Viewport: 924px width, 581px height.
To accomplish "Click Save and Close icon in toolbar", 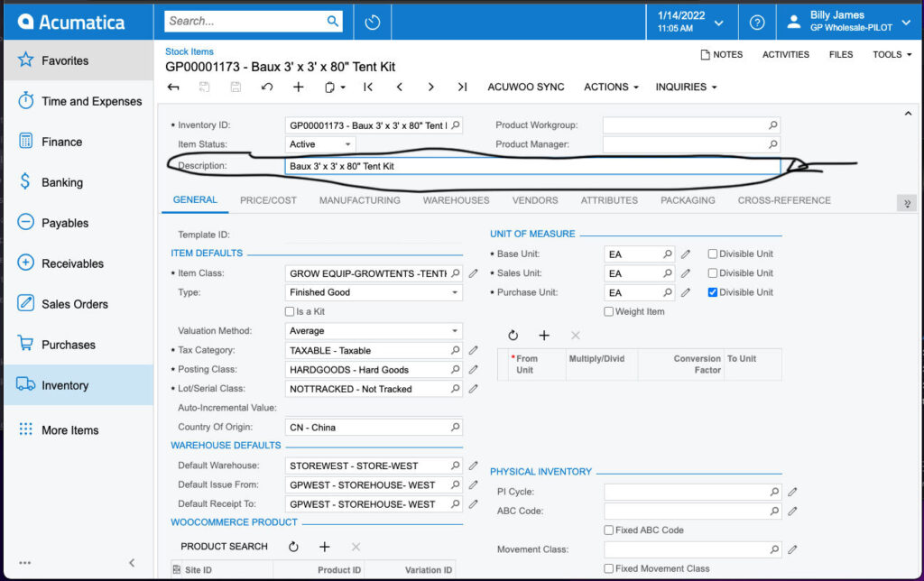I will click(x=205, y=88).
